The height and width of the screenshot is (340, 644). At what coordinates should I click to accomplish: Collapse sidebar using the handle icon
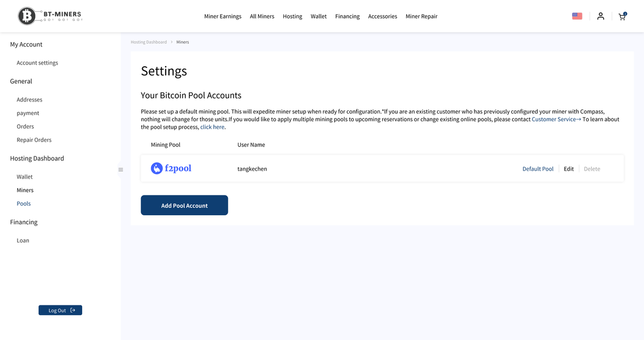[x=121, y=169]
